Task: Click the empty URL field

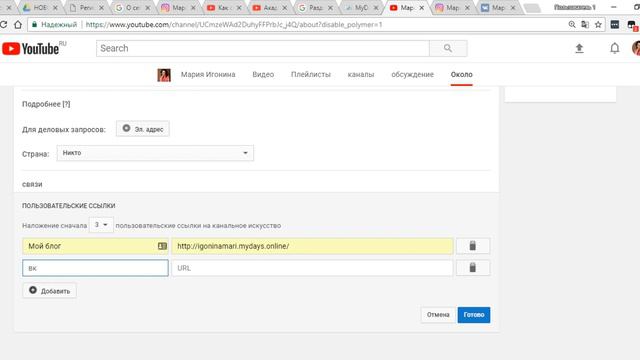Action: pyautogui.click(x=312, y=268)
